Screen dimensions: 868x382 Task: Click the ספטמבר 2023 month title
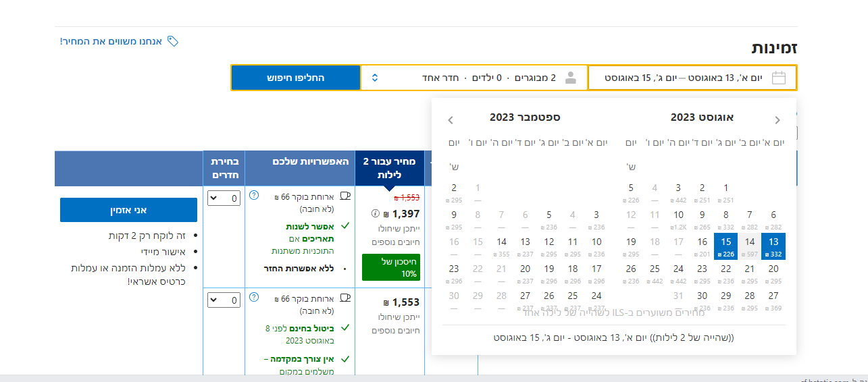pos(525,117)
